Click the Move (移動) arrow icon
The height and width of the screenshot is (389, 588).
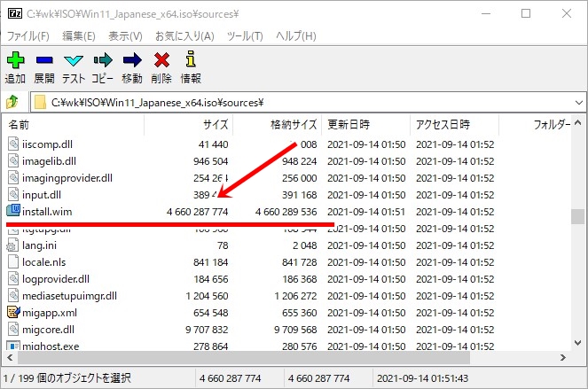tap(132, 60)
